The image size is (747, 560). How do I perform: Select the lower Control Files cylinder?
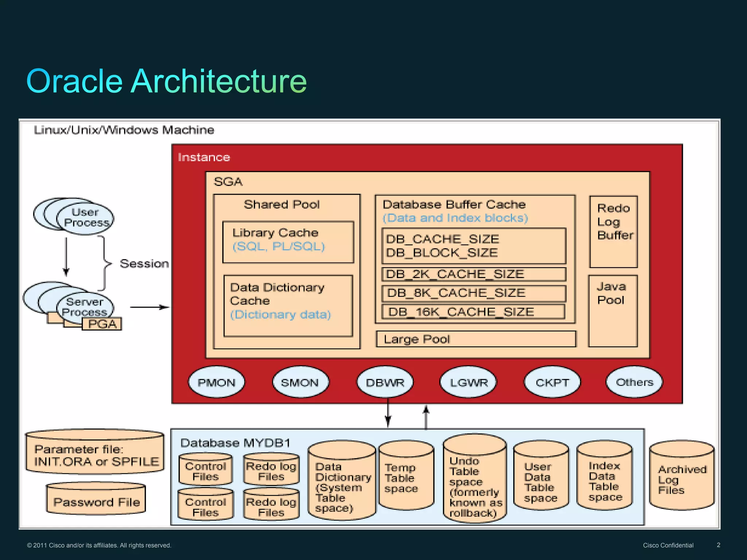click(206, 505)
